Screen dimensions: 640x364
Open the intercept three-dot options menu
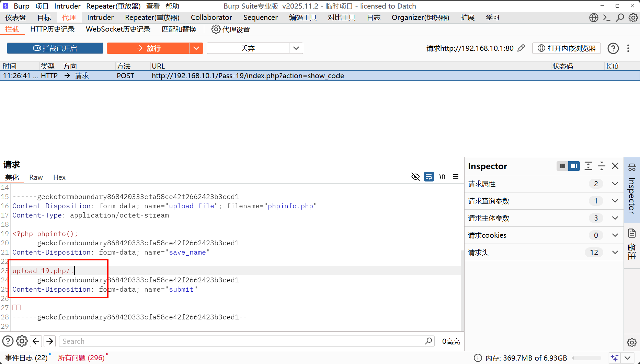coord(628,48)
